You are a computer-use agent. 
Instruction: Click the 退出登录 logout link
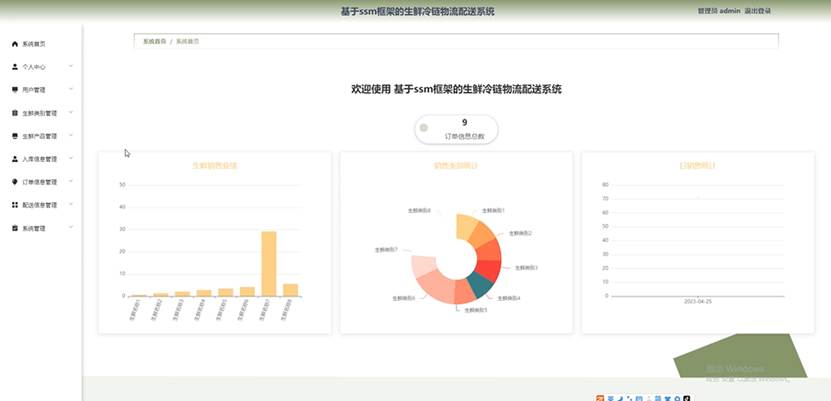click(758, 11)
